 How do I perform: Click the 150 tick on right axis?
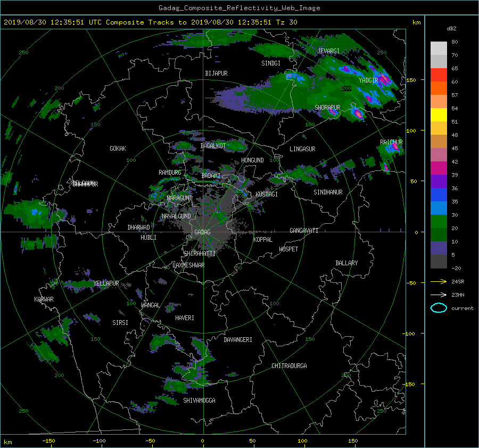click(411, 80)
